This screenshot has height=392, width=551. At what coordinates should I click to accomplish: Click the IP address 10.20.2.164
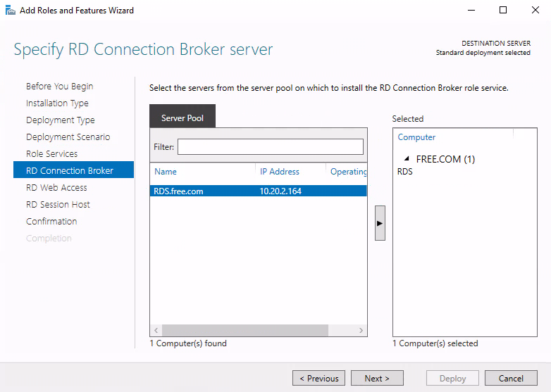pos(280,191)
